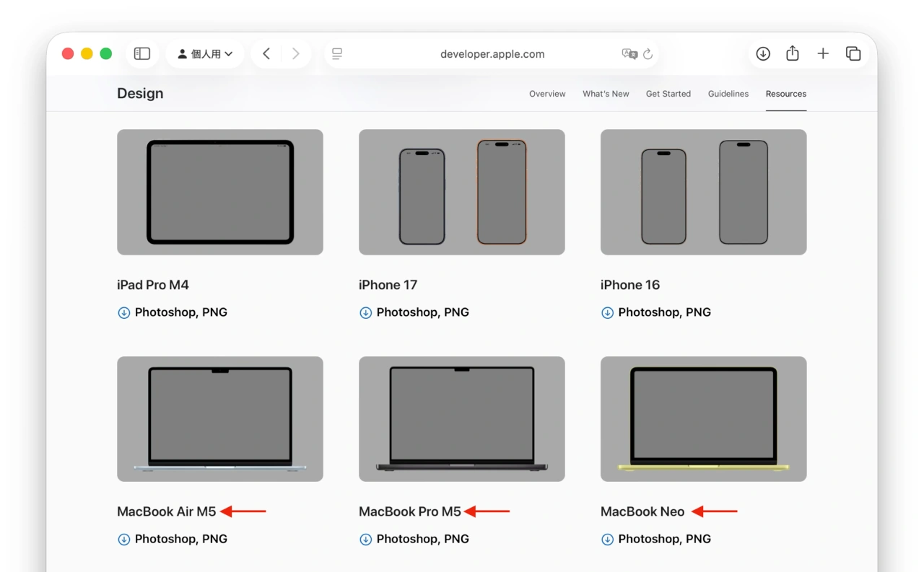Click the website preview icon in the toolbar

coord(336,53)
